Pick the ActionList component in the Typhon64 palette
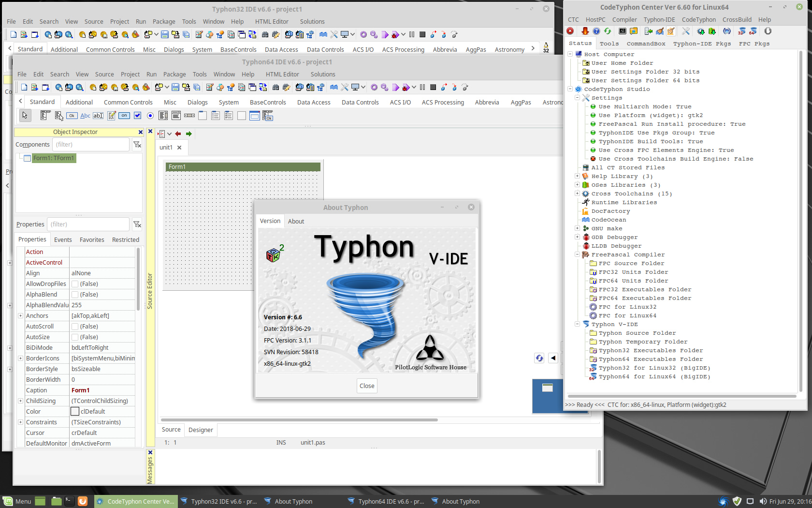 tap(268, 116)
